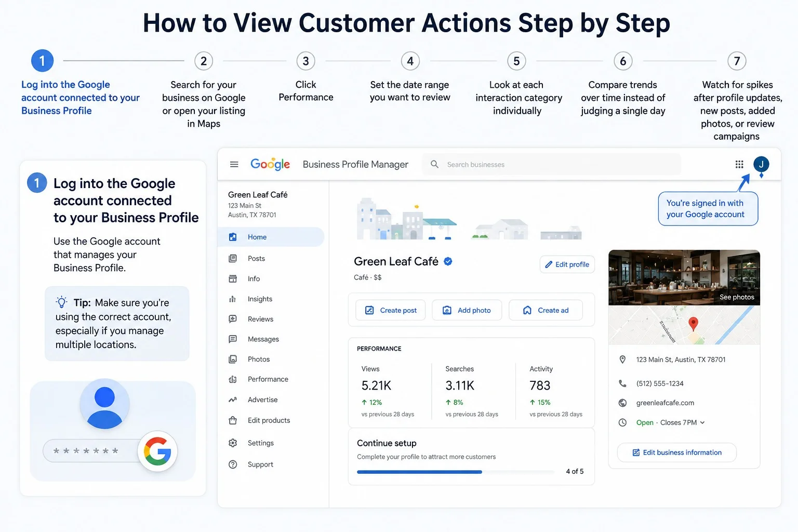This screenshot has height=532, width=798.
Task: Click the Messages chat icon
Action: coord(233,339)
